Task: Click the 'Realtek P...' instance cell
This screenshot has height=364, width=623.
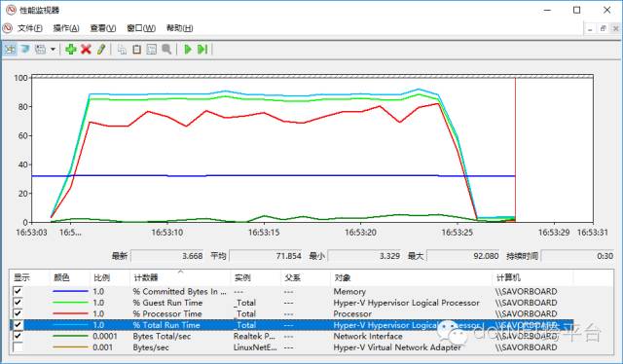Action: pos(254,336)
